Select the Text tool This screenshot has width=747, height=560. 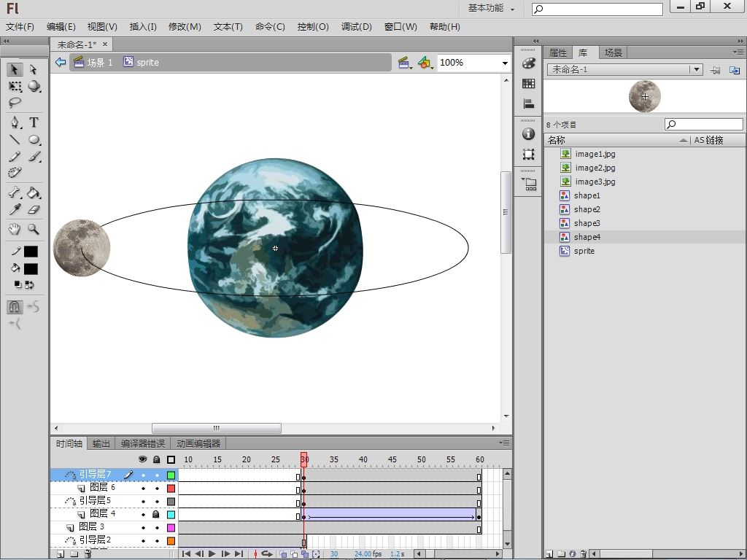pos(34,122)
